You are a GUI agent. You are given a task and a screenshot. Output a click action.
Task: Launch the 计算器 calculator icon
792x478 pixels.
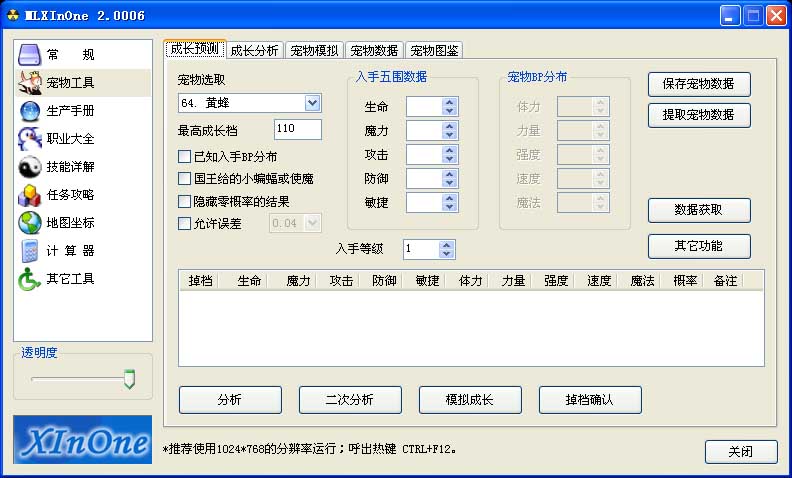(30, 250)
